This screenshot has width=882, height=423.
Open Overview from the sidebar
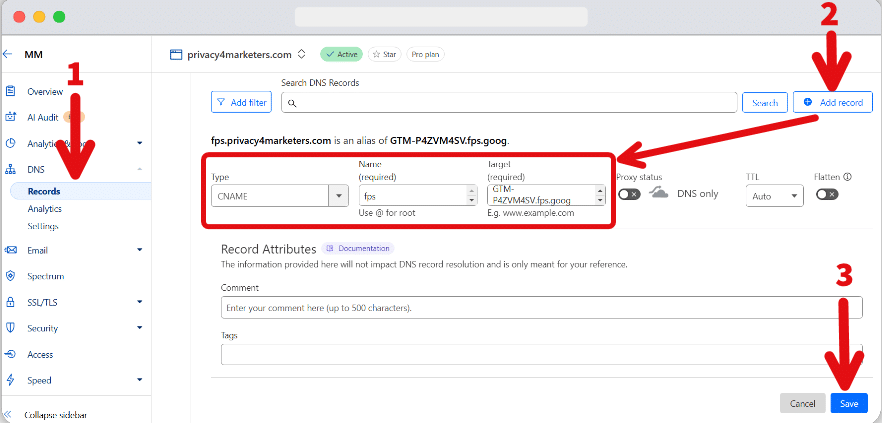click(45, 92)
